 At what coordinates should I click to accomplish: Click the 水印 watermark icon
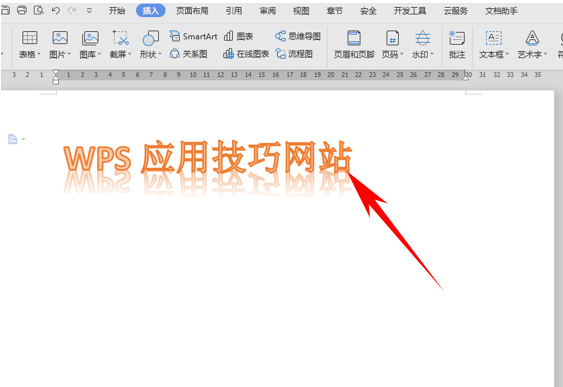(x=423, y=38)
